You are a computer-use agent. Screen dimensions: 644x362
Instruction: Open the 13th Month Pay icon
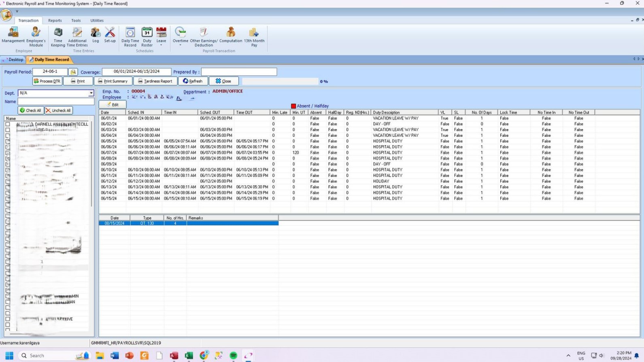coord(254,37)
